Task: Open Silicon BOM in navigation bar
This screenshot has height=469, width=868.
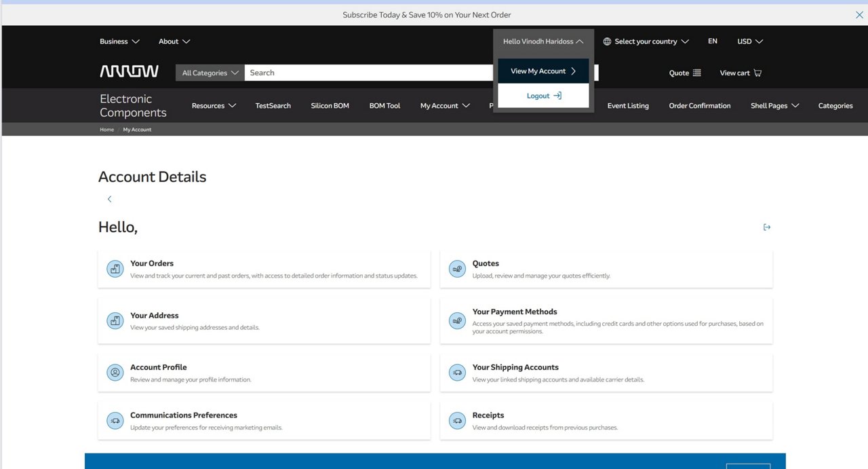Action: [330, 106]
